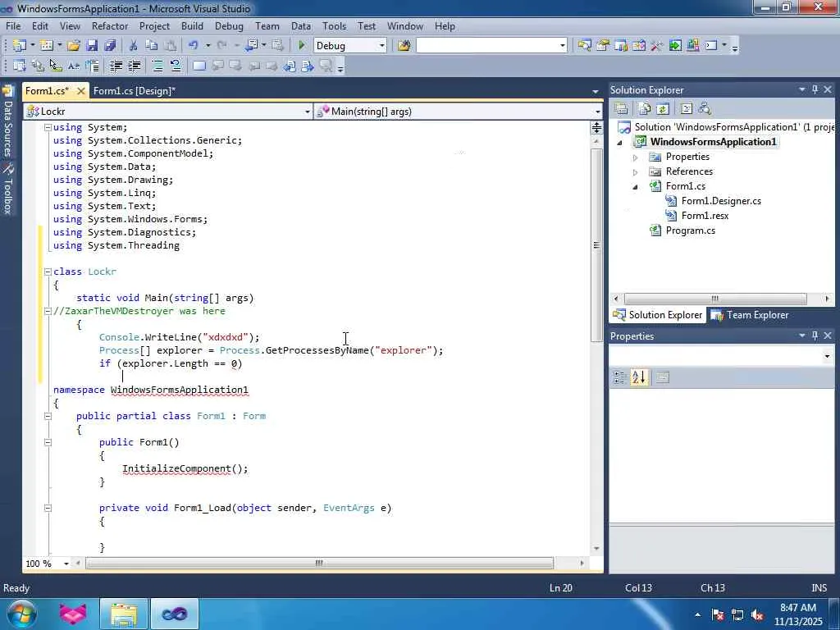
Task: Click the muted volume tray icon
Action: (x=757, y=615)
